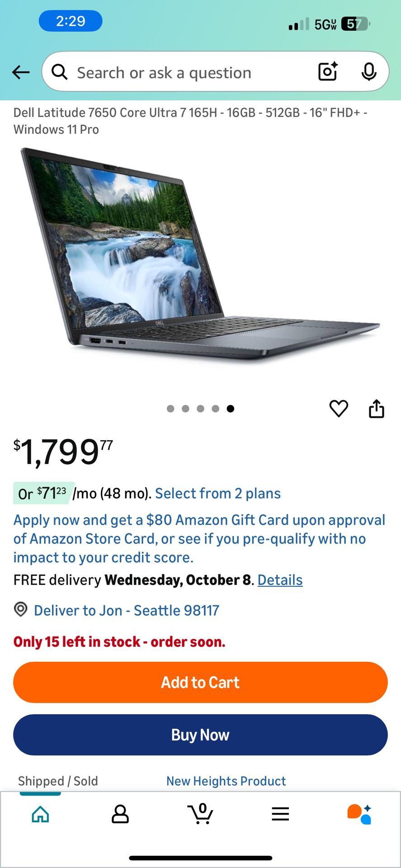Tap the share icon
Screen dimensions: 401x868
377,408
